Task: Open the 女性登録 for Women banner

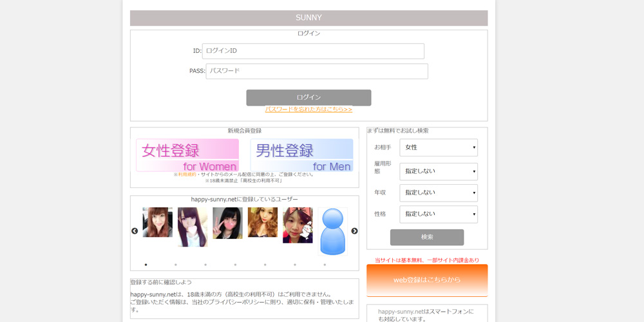Action: pos(187,155)
